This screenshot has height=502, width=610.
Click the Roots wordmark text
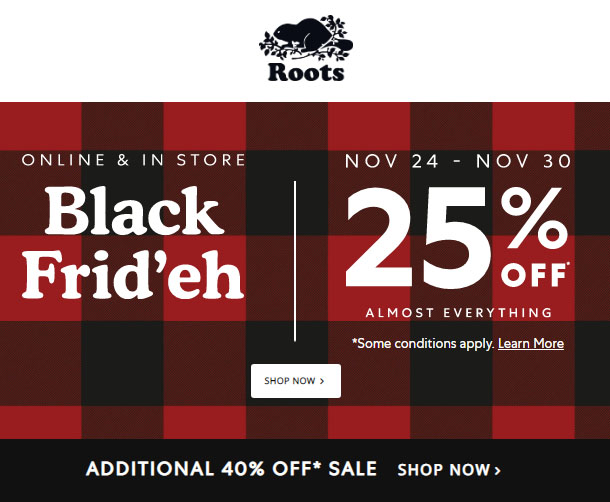305,73
